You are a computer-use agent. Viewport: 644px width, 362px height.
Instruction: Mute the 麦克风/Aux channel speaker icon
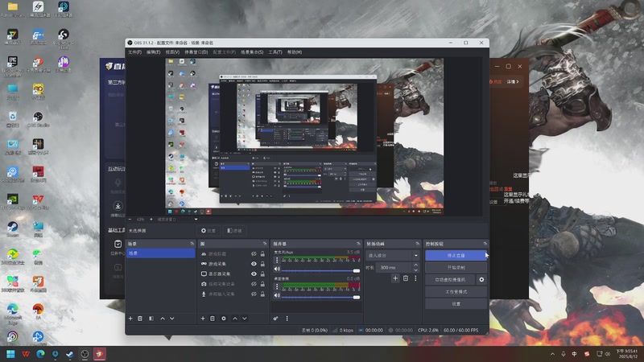(x=277, y=269)
